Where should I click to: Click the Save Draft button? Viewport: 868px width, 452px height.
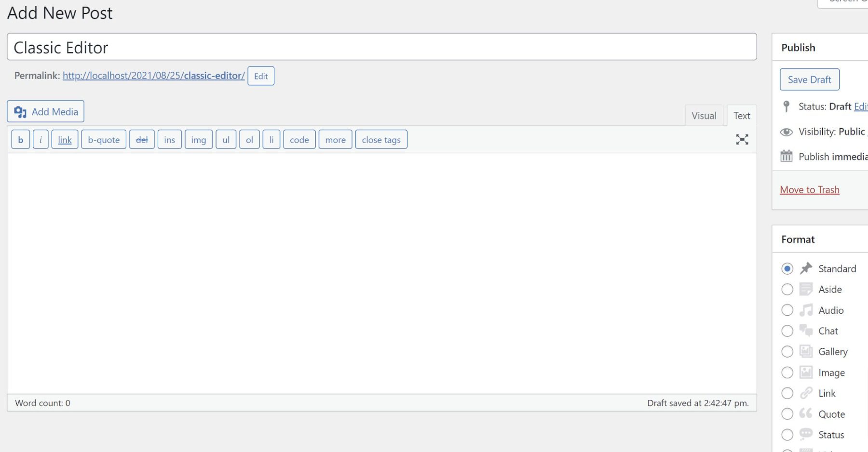809,79
